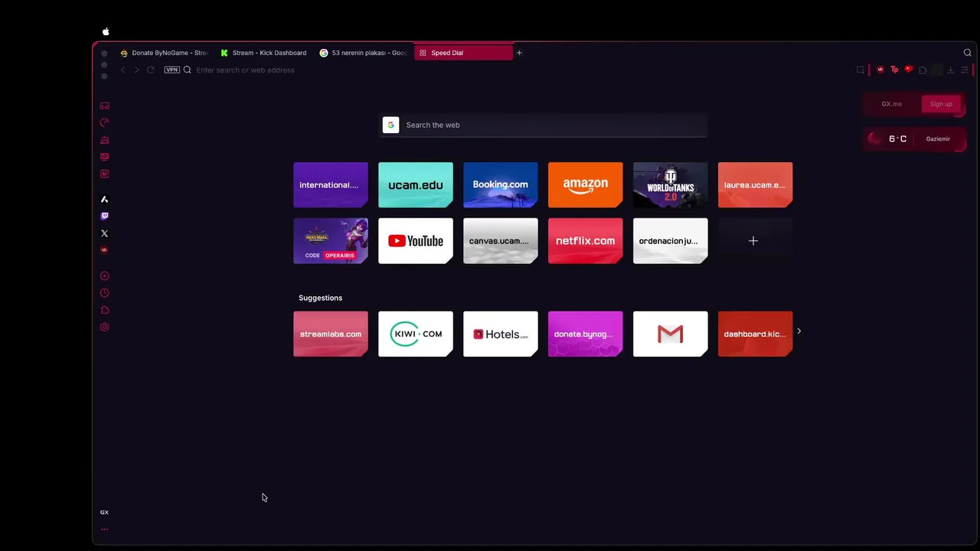Open the dashboard.kick suggestion tile
980x551 pixels.
pyautogui.click(x=756, y=334)
